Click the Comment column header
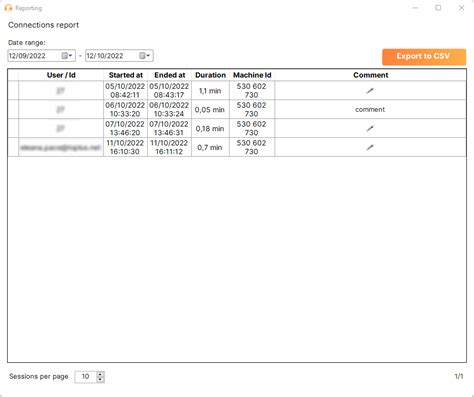Viewport: 474px width, 397px height. pyautogui.click(x=371, y=75)
